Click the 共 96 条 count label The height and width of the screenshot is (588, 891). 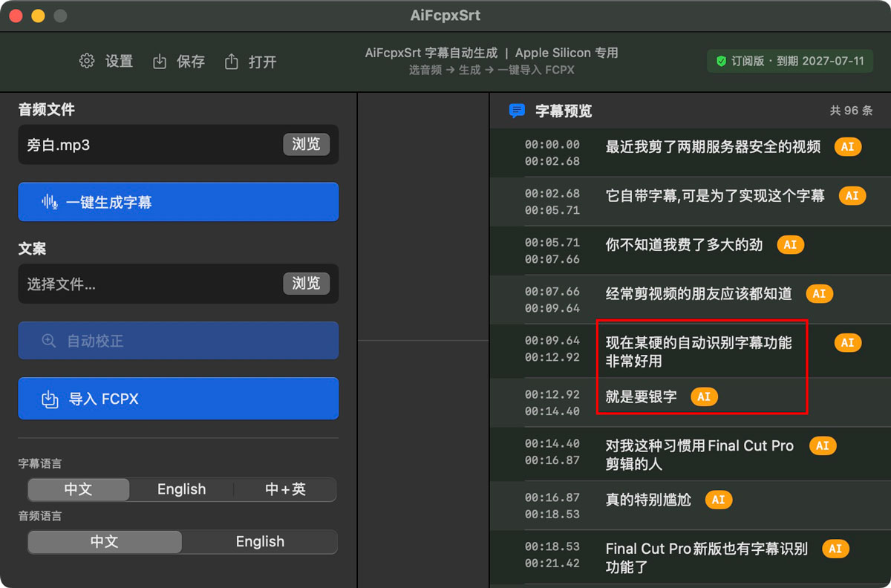tap(851, 111)
